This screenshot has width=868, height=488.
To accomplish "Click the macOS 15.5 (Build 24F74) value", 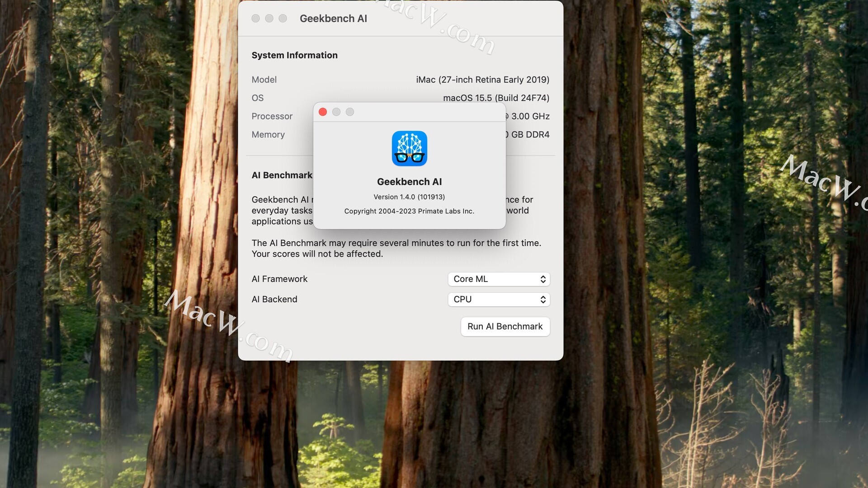I will point(496,98).
